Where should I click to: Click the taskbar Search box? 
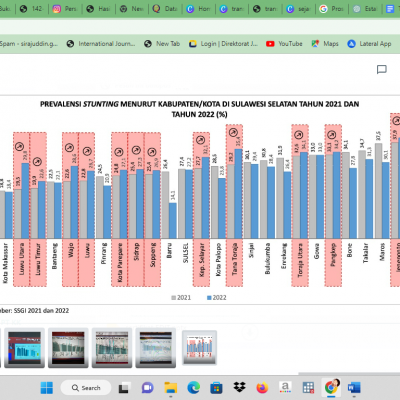tap(86, 388)
